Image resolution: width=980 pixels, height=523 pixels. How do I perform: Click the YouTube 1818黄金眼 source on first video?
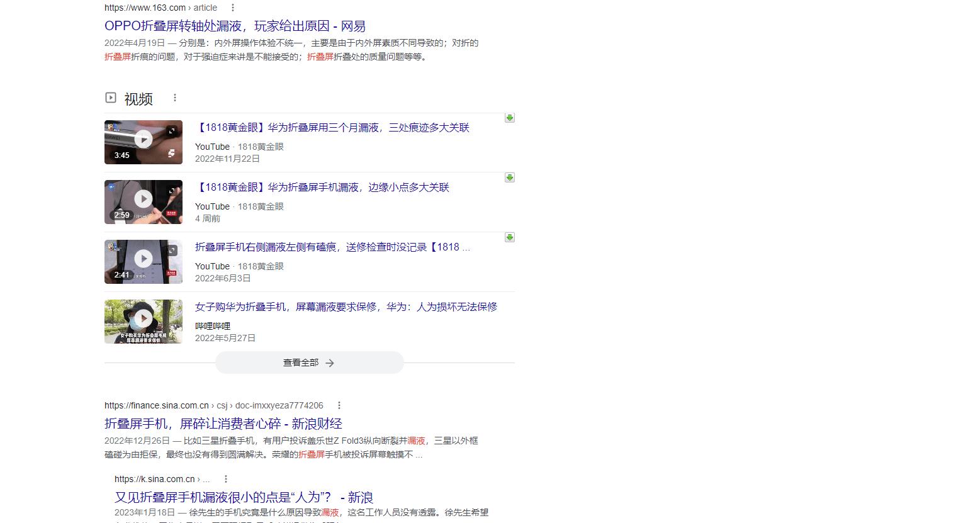[239, 146]
